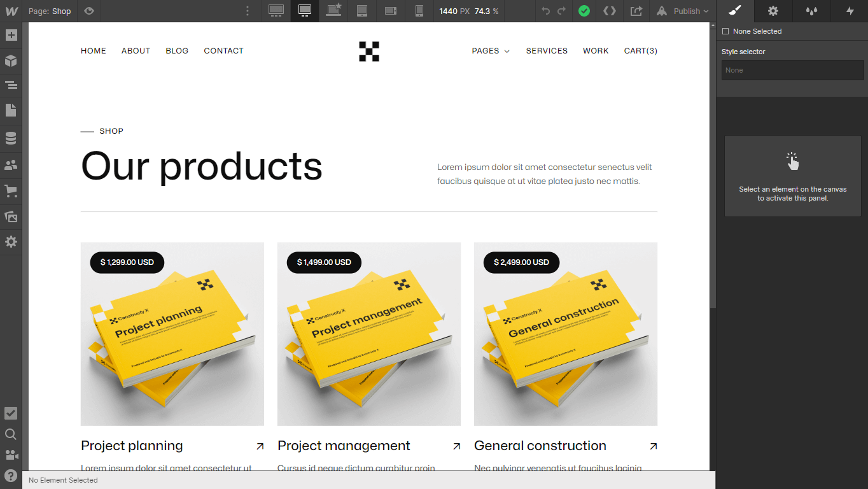Open the Ecommerce panel
The height and width of the screenshot is (489, 868).
[11, 190]
